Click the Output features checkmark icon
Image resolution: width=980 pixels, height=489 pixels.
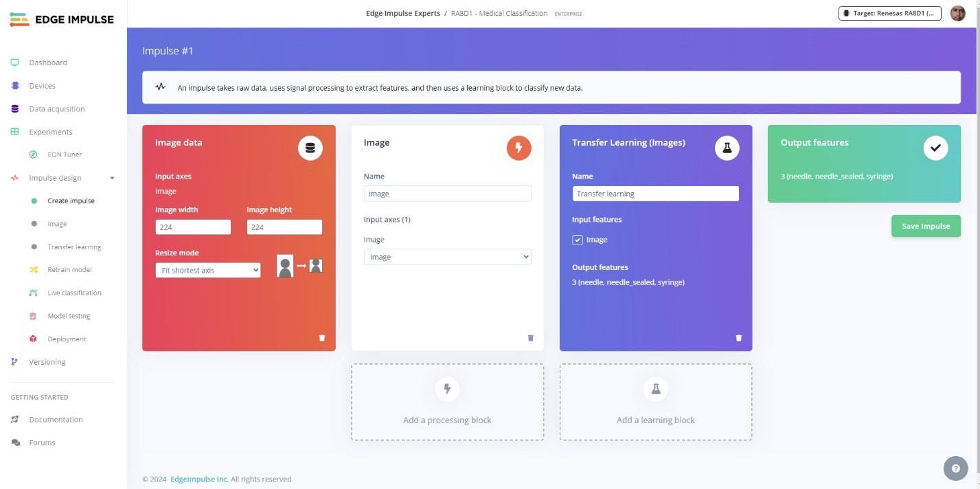[935, 148]
